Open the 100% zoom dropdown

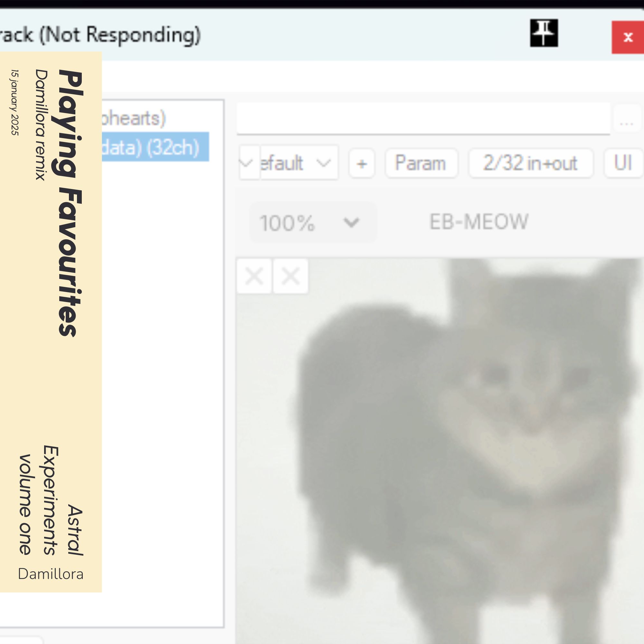pos(313,222)
